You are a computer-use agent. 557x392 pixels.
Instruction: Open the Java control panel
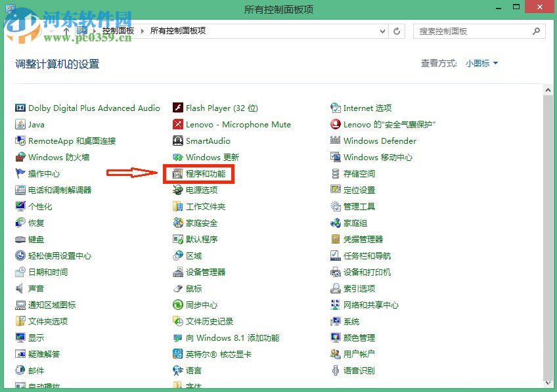pyautogui.click(x=36, y=124)
